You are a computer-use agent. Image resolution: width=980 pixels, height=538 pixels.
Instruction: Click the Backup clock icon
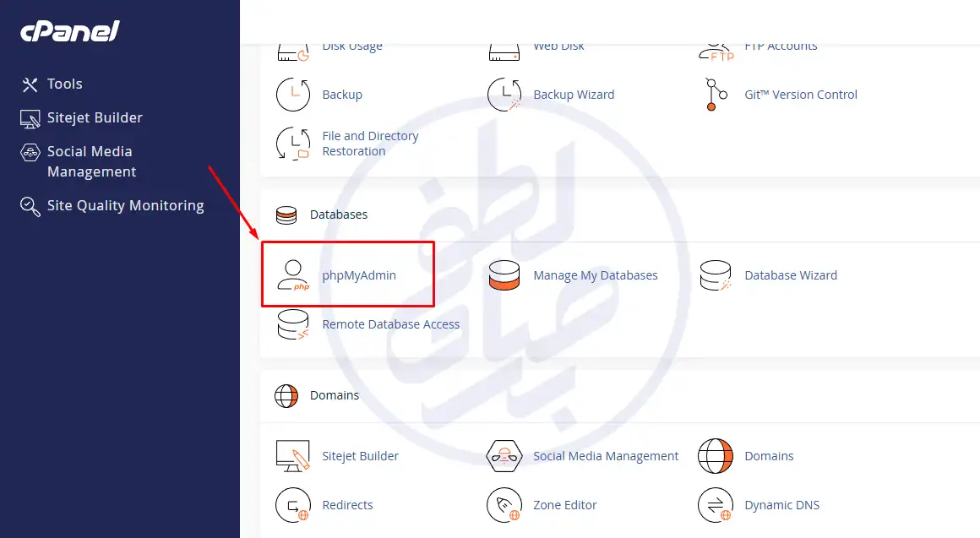click(293, 95)
